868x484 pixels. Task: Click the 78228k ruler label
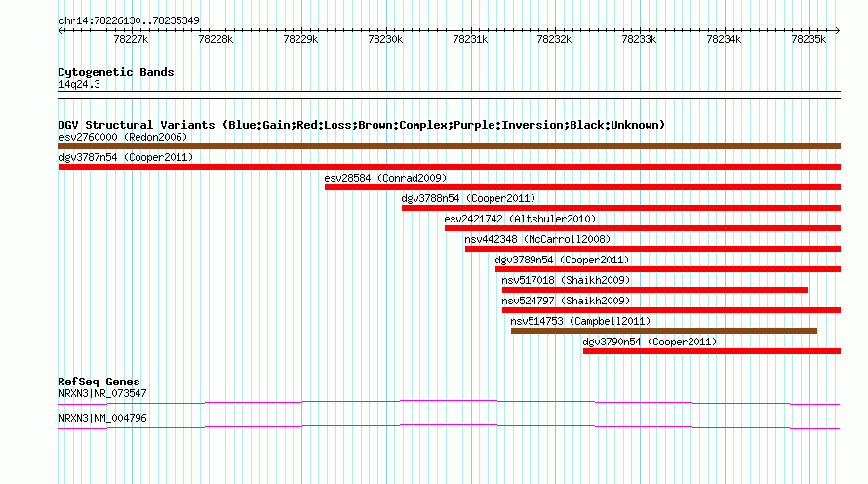(216, 39)
